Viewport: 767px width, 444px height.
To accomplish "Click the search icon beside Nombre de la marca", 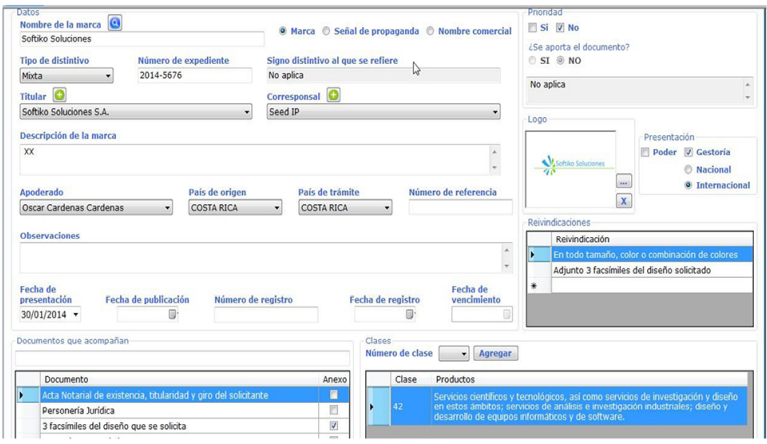I will 115,22.
